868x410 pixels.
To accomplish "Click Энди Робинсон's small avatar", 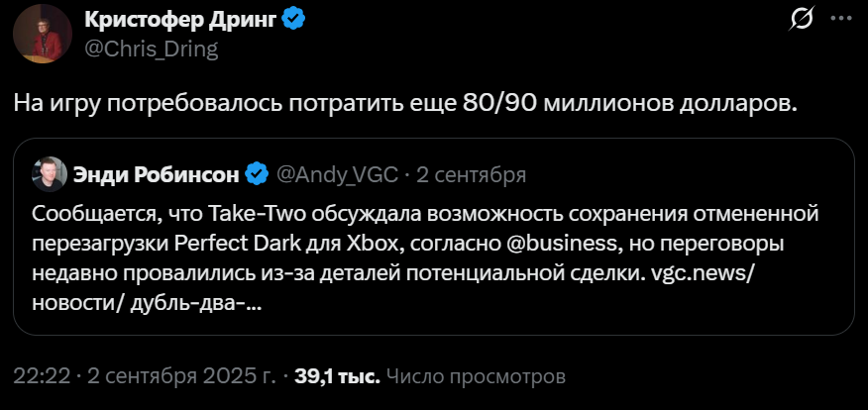I will (x=50, y=174).
